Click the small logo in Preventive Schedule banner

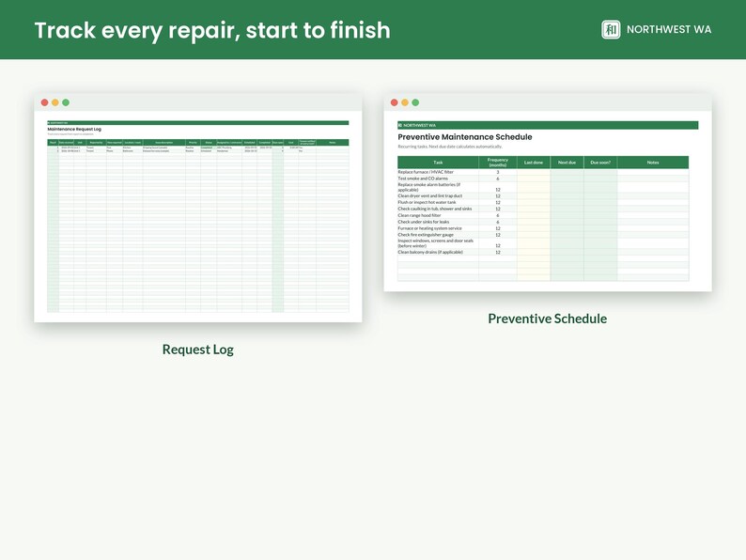[400, 125]
